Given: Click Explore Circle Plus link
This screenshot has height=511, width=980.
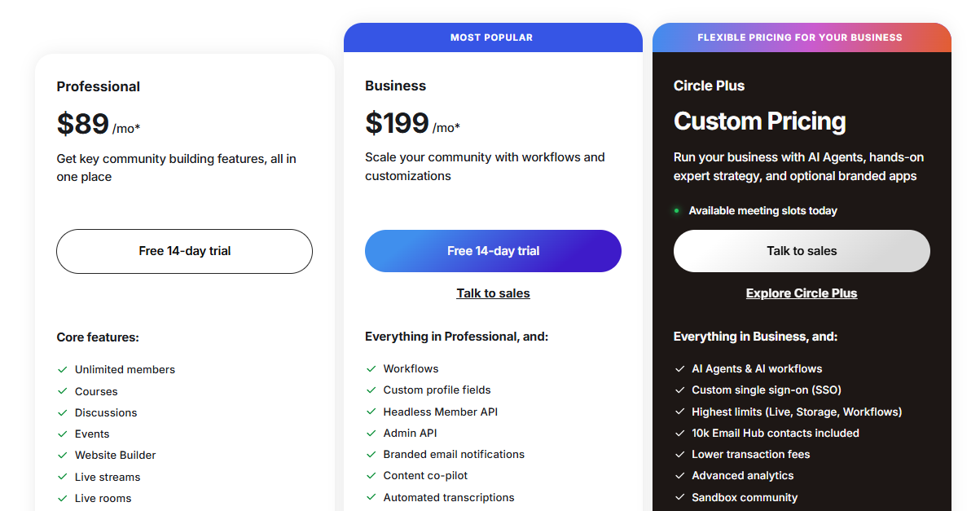Looking at the screenshot, I should click(802, 293).
